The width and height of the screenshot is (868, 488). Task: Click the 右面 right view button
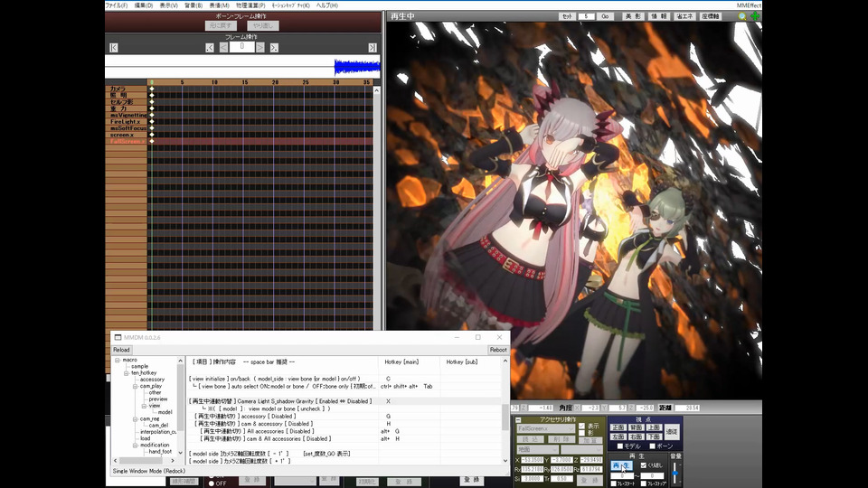(x=636, y=436)
